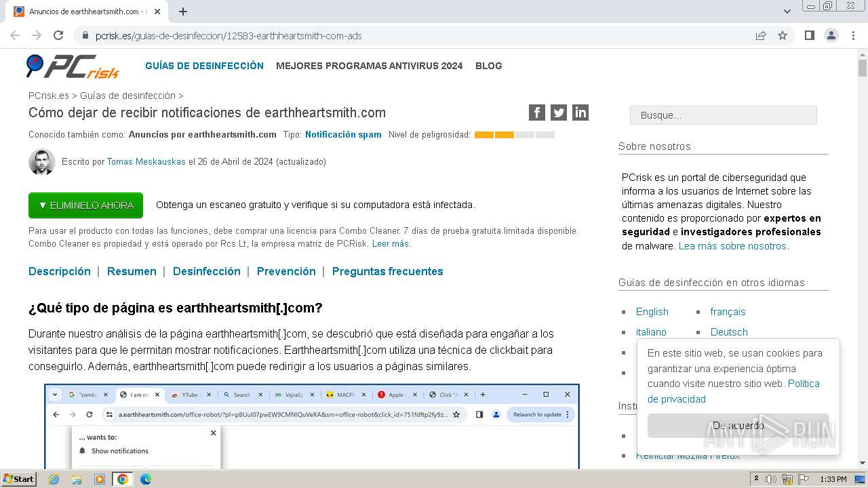868x488 pixels.
Task: Click the taskbar clock showing 1:33 PM
Action: 833,479
